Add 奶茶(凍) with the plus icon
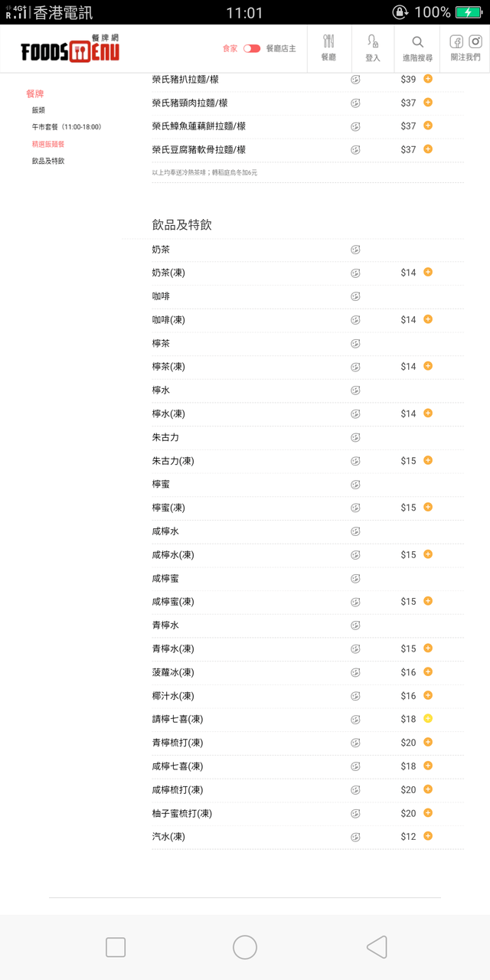This screenshot has width=490, height=980. click(x=428, y=273)
